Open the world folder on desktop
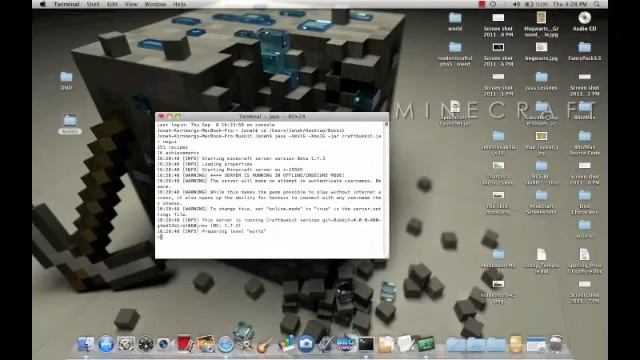Image resolution: width=640 pixels, height=360 pixels. (x=455, y=22)
